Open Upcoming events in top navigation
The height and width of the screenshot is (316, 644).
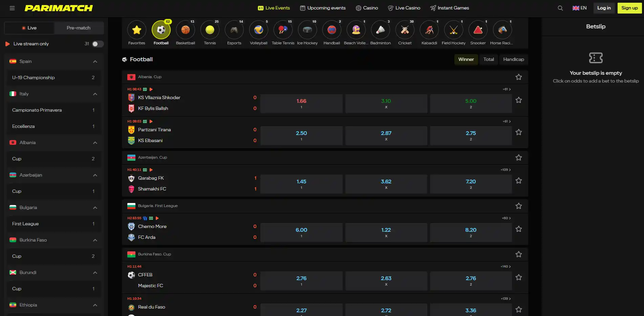pos(323,8)
